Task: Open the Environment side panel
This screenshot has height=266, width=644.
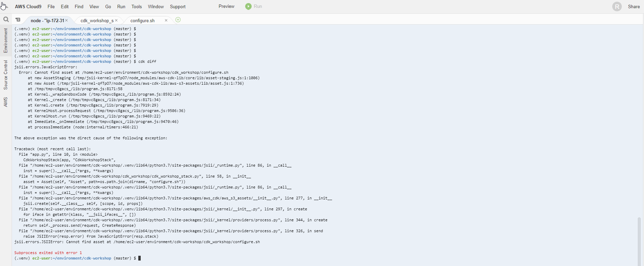Action: click(6, 41)
